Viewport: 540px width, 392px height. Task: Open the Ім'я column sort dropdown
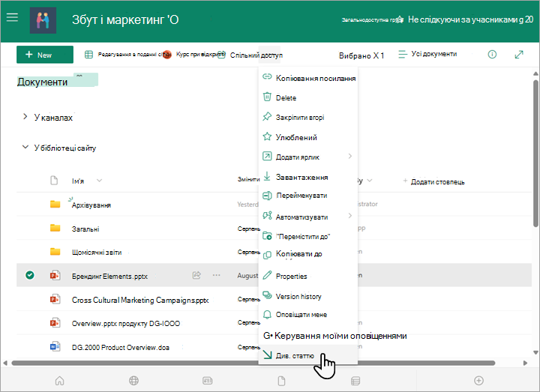[99, 181]
